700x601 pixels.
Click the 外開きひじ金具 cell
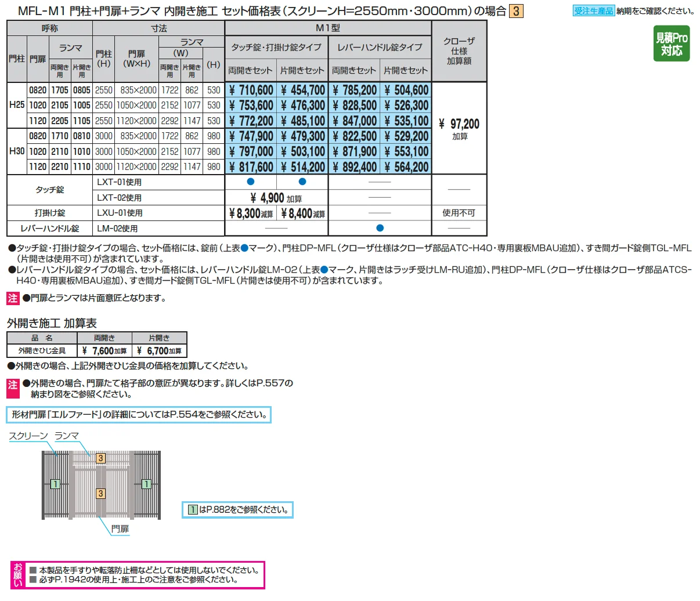42,351
